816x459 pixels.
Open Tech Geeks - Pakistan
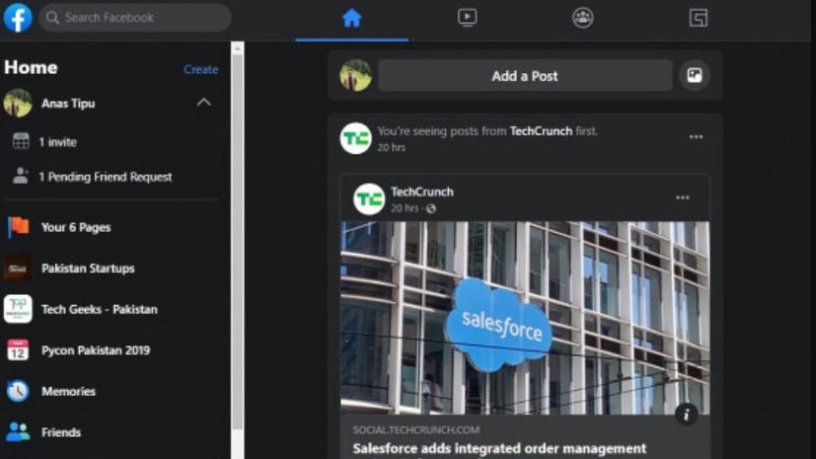tap(99, 309)
